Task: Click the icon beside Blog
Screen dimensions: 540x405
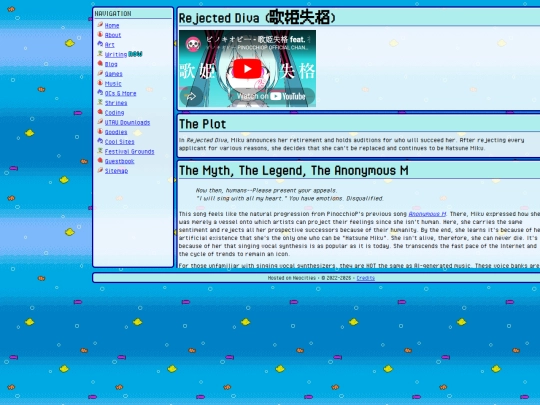Action: (100, 63)
